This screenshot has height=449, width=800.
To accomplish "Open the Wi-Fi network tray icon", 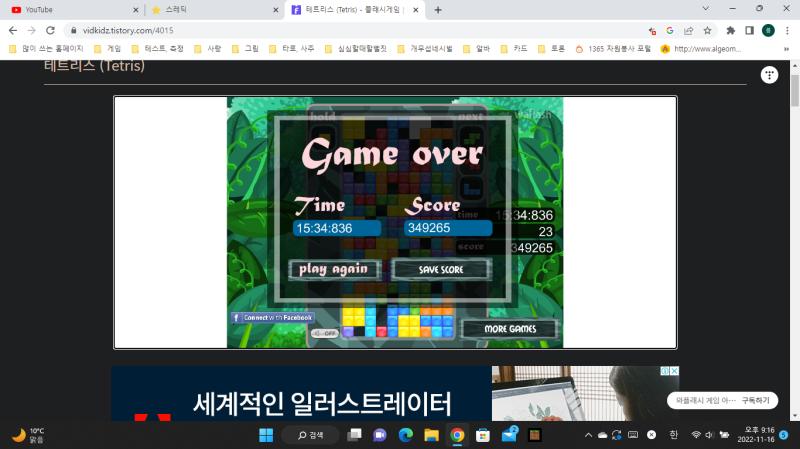I will (696, 435).
